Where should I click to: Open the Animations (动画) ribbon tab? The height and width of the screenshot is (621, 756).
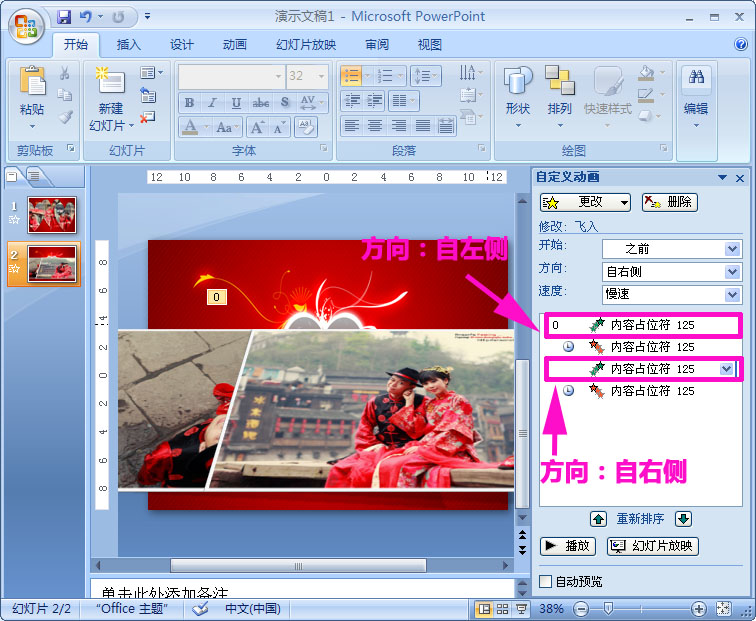tap(235, 45)
